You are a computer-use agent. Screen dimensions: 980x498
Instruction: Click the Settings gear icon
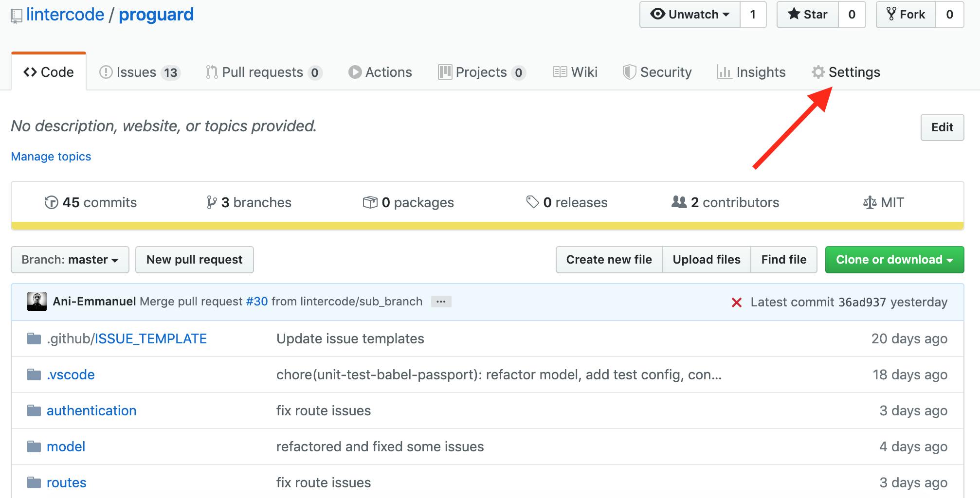[x=817, y=72]
